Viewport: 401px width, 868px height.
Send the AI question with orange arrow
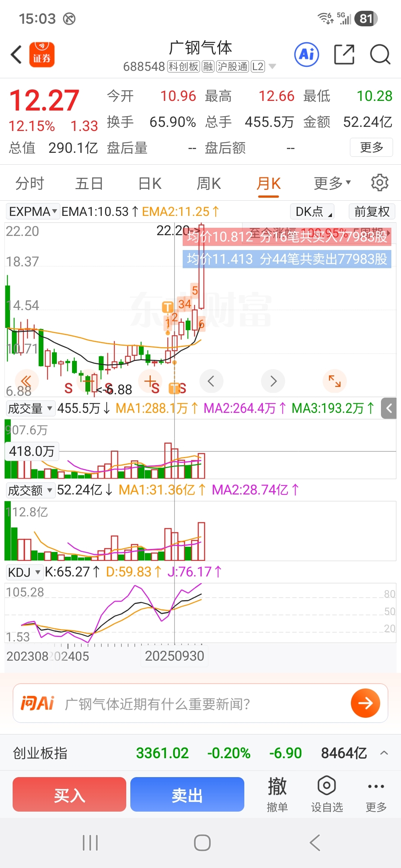[365, 703]
